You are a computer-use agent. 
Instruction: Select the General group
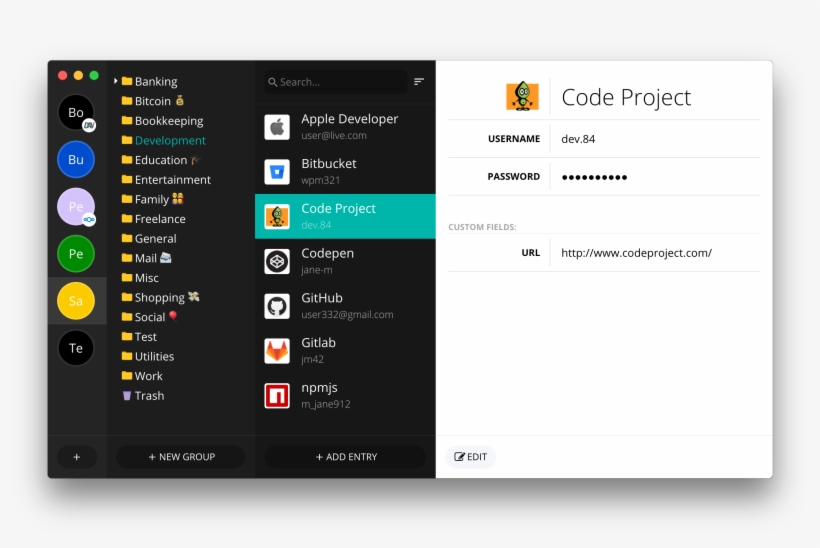pos(149,238)
